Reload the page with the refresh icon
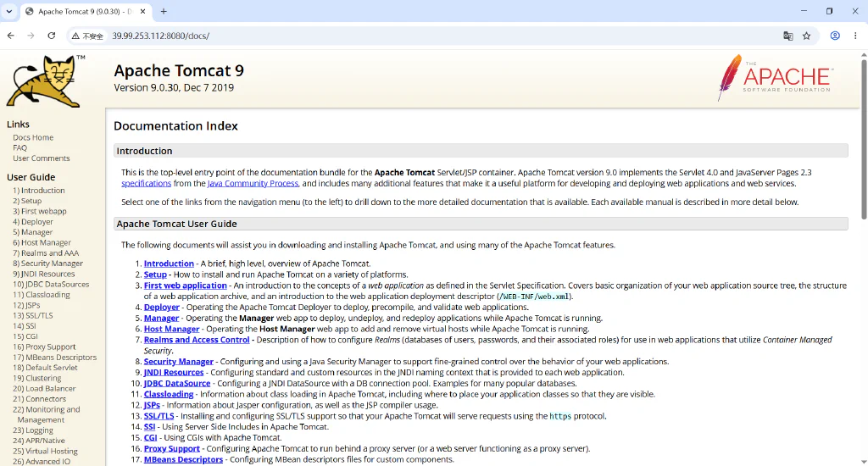 (52, 36)
